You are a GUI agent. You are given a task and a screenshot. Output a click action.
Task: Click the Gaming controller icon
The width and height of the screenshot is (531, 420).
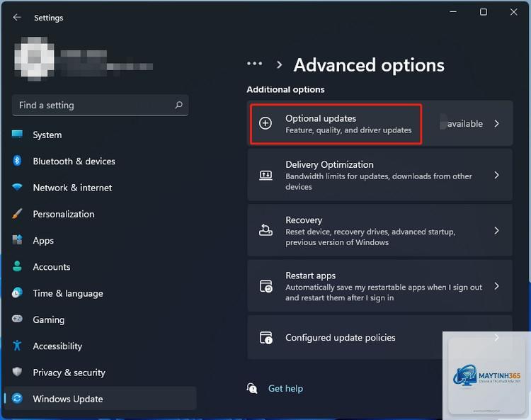[17, 319]
